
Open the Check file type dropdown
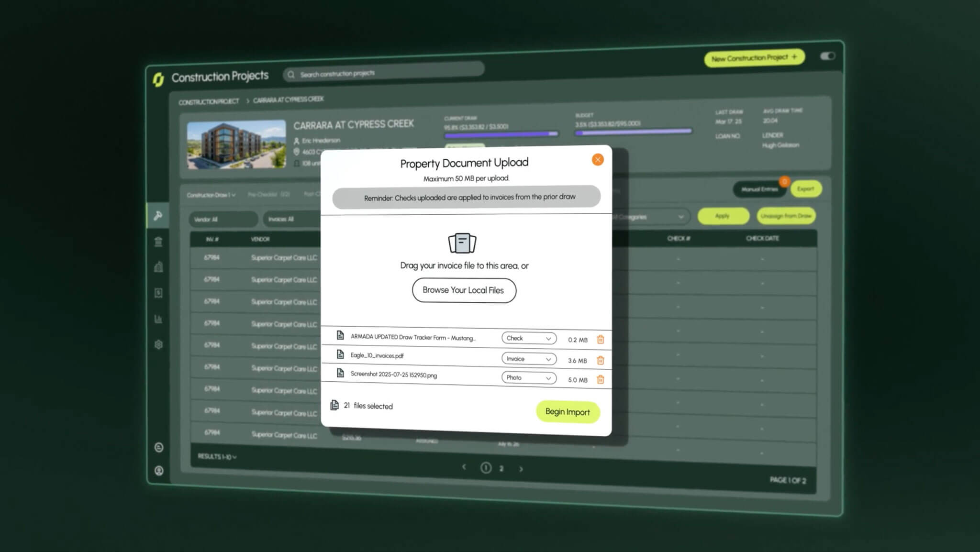pyautogui.click(x=528, y=338)
